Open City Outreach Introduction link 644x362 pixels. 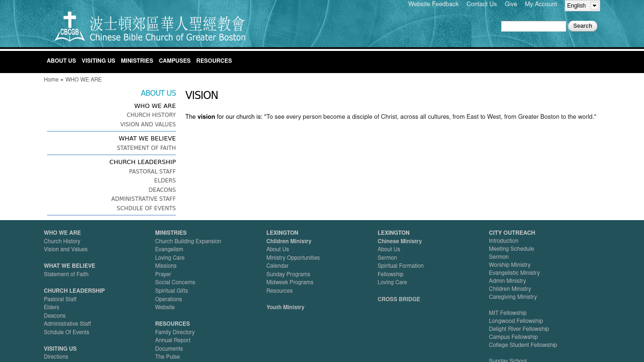coord(504,241)
